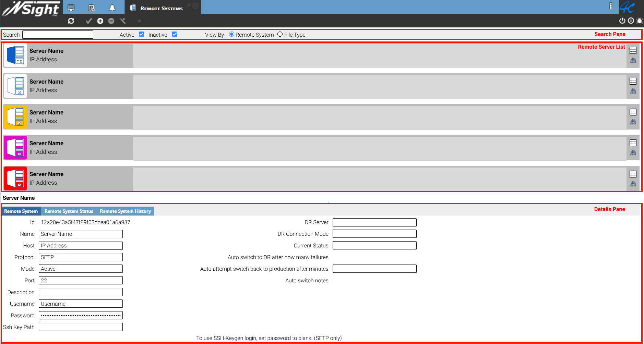Click the power icon at top right
The image size is (644, 344).
click(x=622, y=21)
